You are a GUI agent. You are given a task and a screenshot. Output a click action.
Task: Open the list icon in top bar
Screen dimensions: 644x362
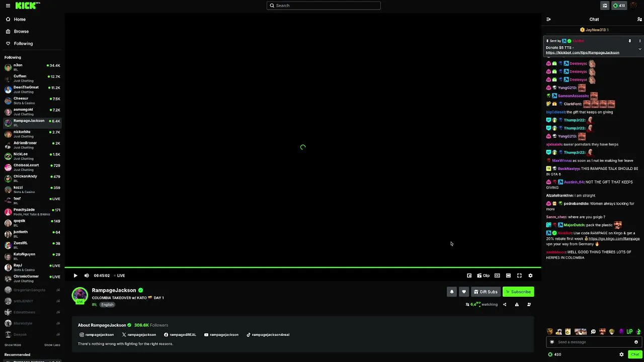coord(605,6)
